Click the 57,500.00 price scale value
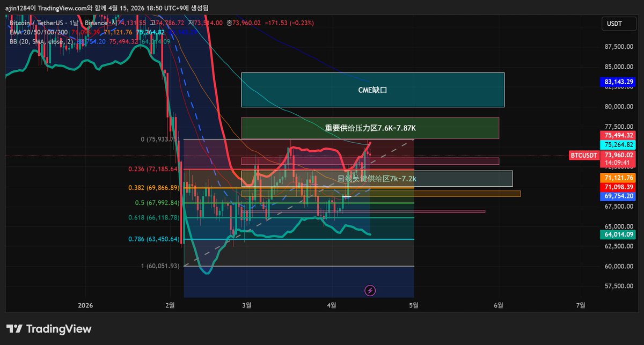Image resolution: width=644 pixels, height=345 pixels. pos(619,286)
